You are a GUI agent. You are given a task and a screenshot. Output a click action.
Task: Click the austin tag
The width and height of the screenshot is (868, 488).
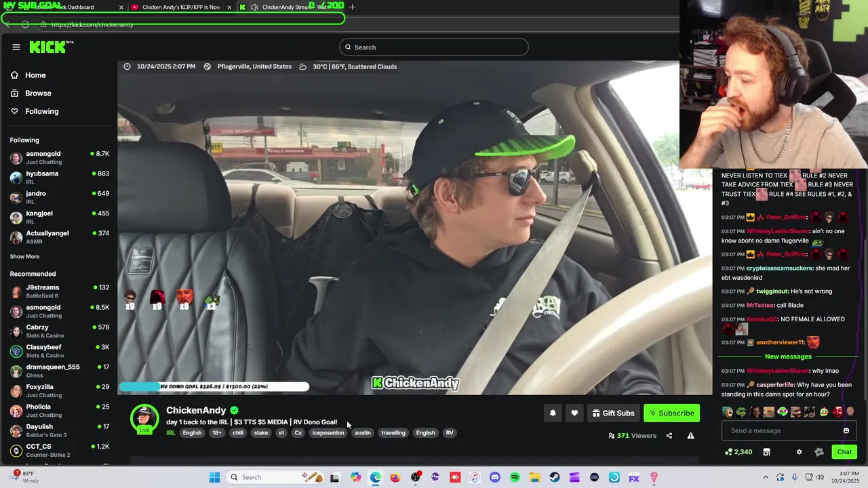[x=363, y=433]
